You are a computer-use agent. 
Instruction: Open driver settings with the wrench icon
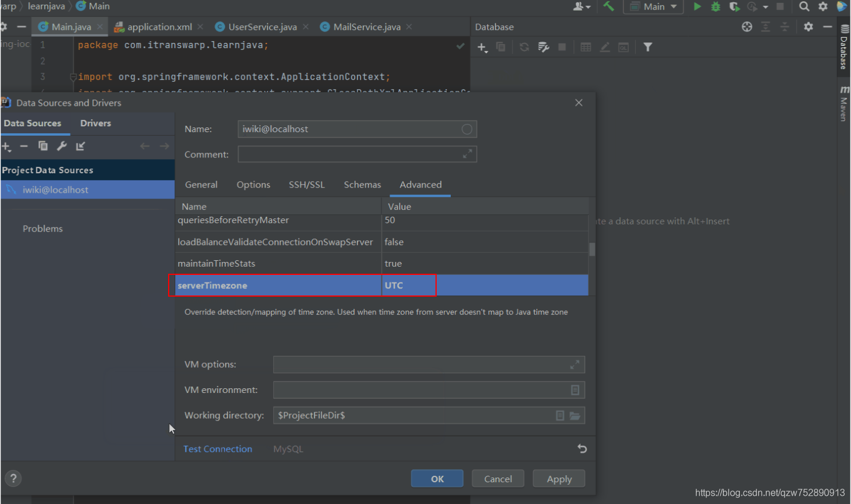(x=62, y=146)
